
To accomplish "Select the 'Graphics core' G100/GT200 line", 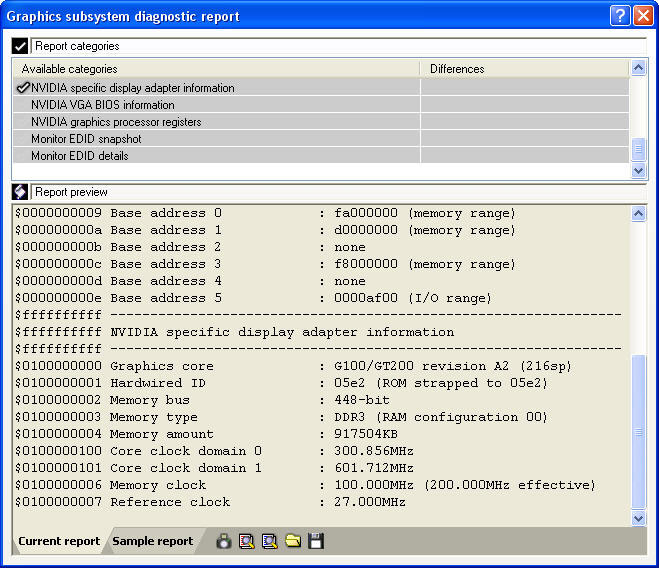I will click(293, 366).
